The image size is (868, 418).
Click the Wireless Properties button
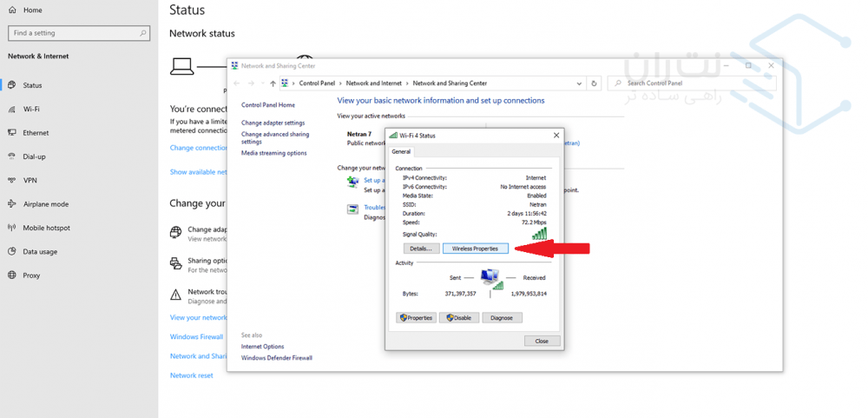[x=475, y=249]
